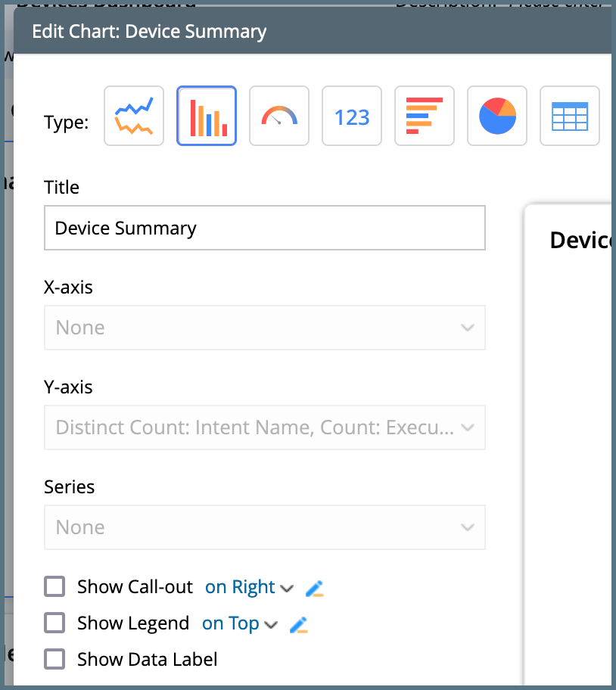Viewport: 616px width, 690px height.
Task: Open the X-axis dropdown
Action: [265, 328]
